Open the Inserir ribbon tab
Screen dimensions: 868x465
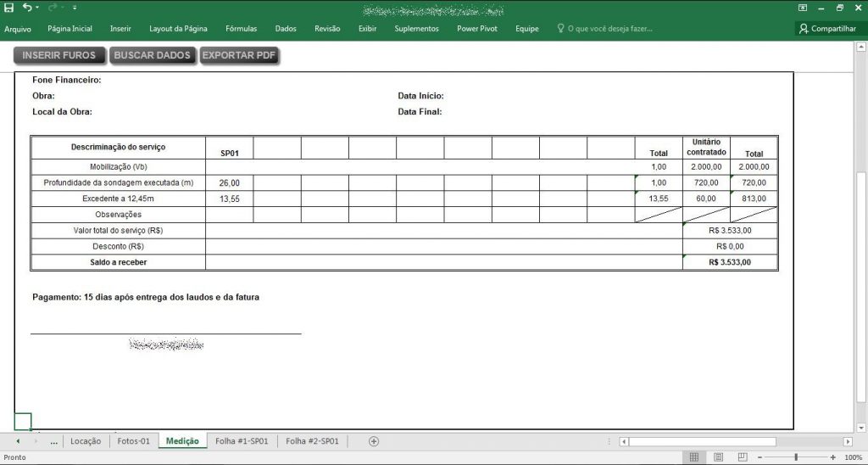[120, 29]
